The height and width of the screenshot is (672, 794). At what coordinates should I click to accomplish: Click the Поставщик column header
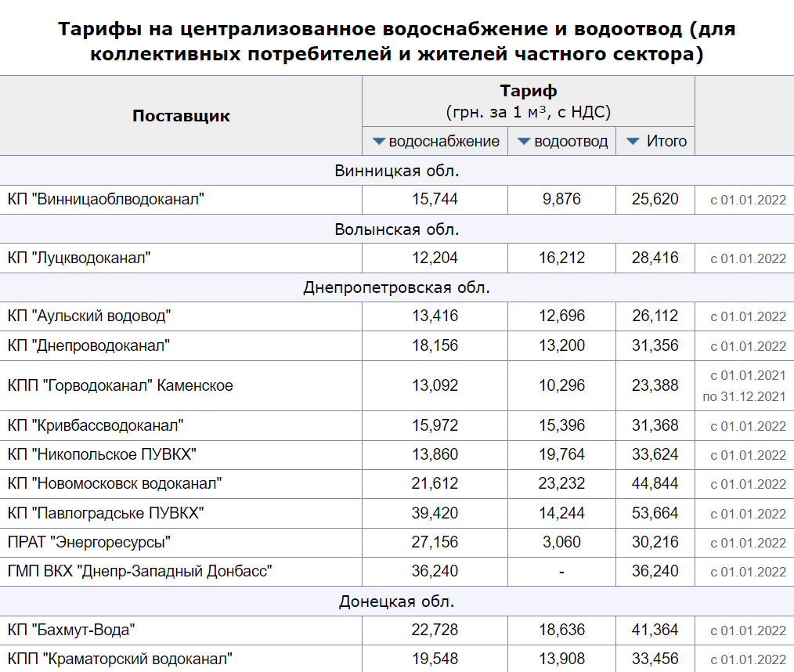point(181,116)
